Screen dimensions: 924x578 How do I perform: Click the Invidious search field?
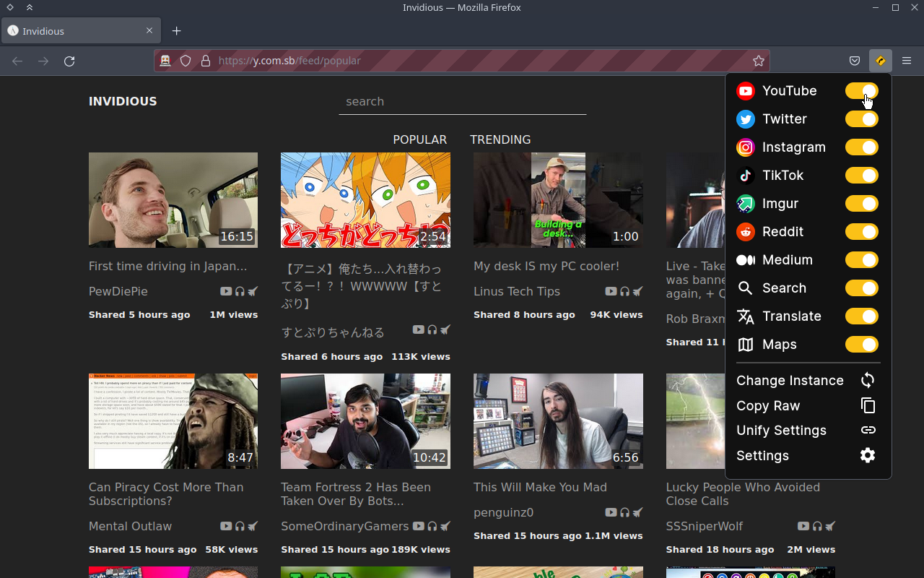(463, 102)
